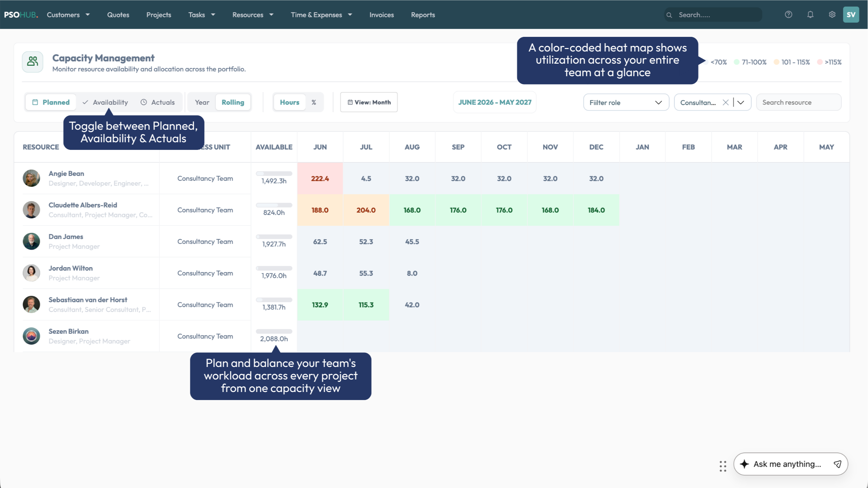Open Angie Bean resource name
This screenshot has width=868, height=488.
(x=66, y=173)
